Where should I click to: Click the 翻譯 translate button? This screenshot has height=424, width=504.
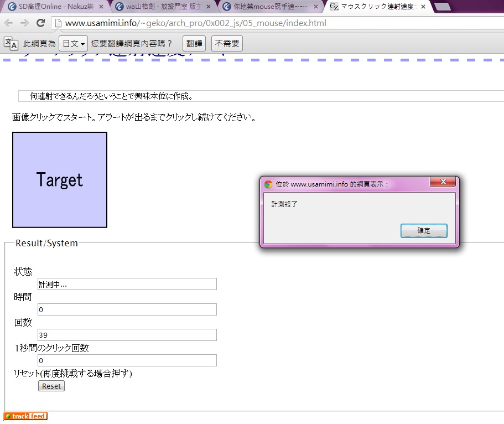(x=194, y=44)
